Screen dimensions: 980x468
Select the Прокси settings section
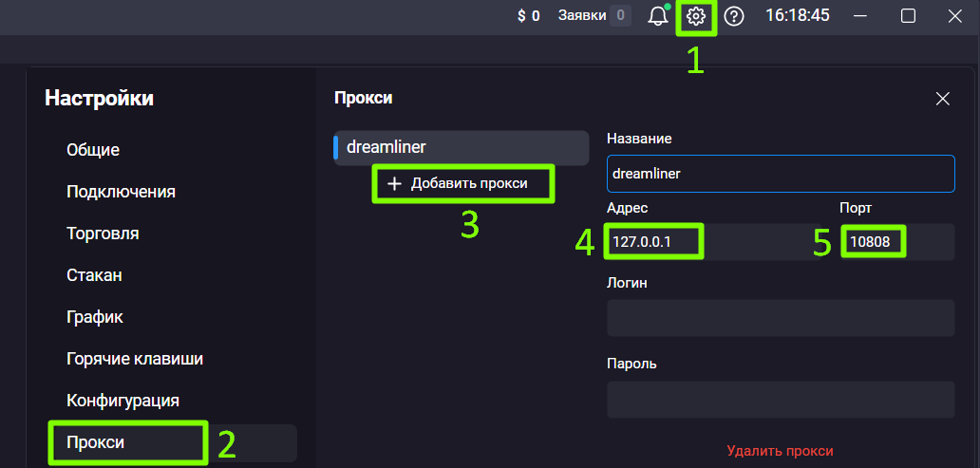96,442
